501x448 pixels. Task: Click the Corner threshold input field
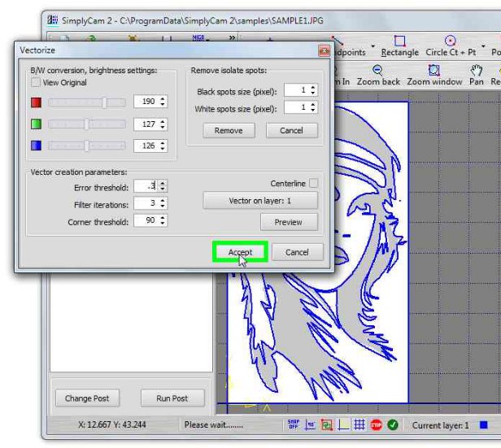[x=146, y=220]
